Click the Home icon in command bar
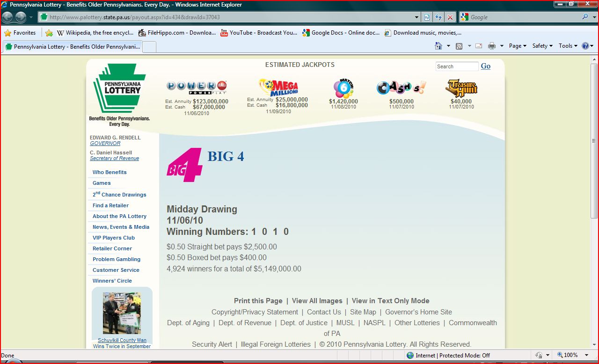 pos(438,46)
